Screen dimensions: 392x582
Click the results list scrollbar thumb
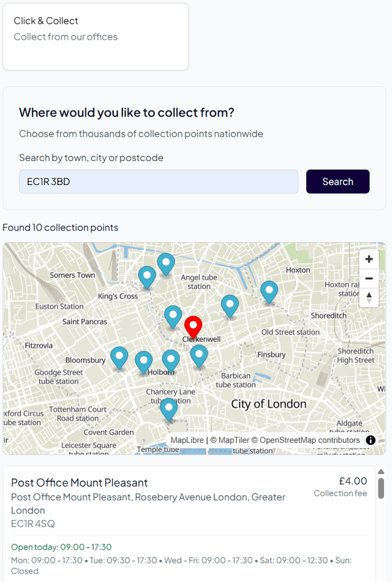pyautogui.click(x=381, y=488)
